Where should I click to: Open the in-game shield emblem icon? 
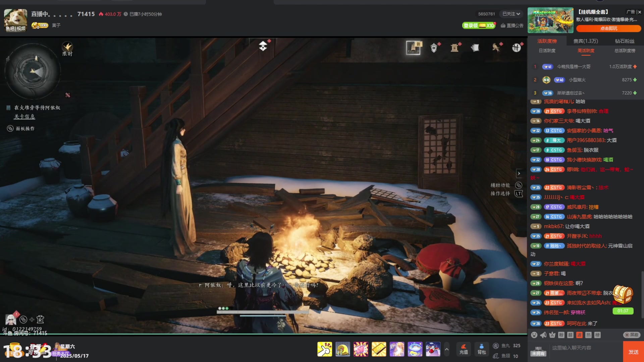tap(434, 48)
